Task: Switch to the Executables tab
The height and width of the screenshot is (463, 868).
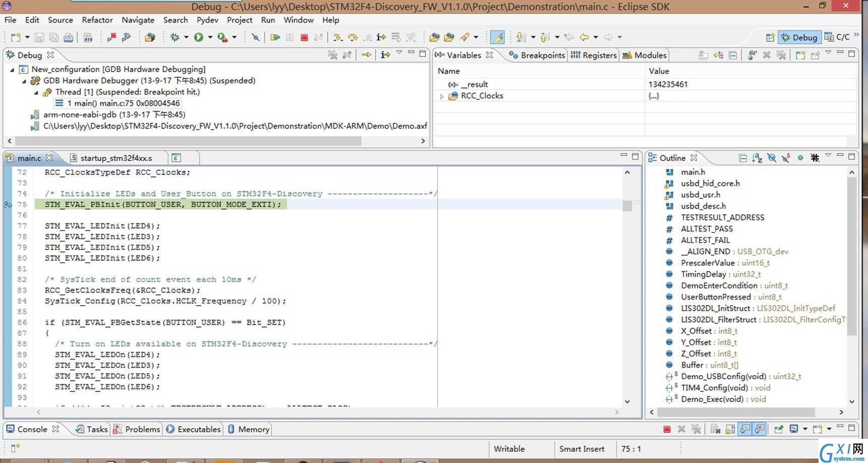Action: pyautogui.click(x=193, y=429)
